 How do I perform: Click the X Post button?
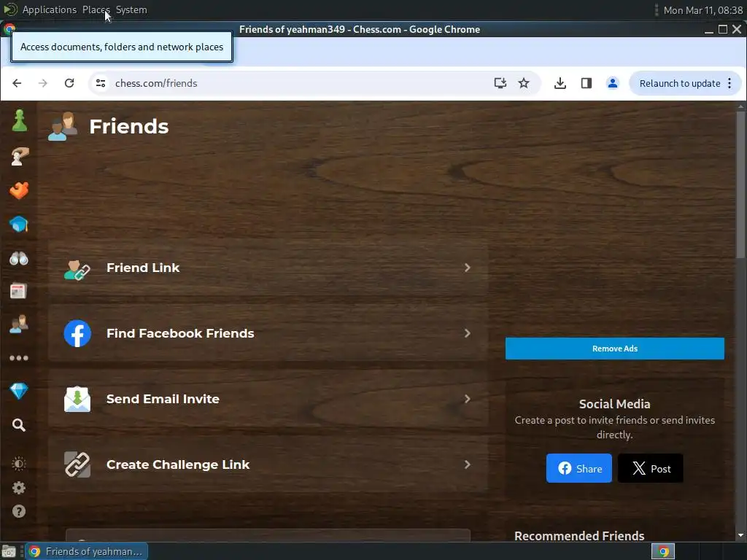650,469
